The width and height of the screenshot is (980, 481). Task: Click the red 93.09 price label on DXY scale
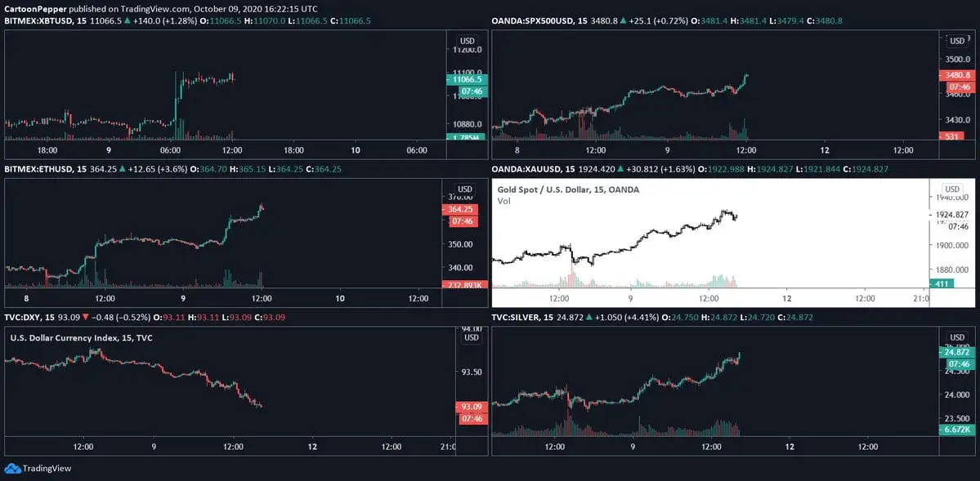point(472,406)
